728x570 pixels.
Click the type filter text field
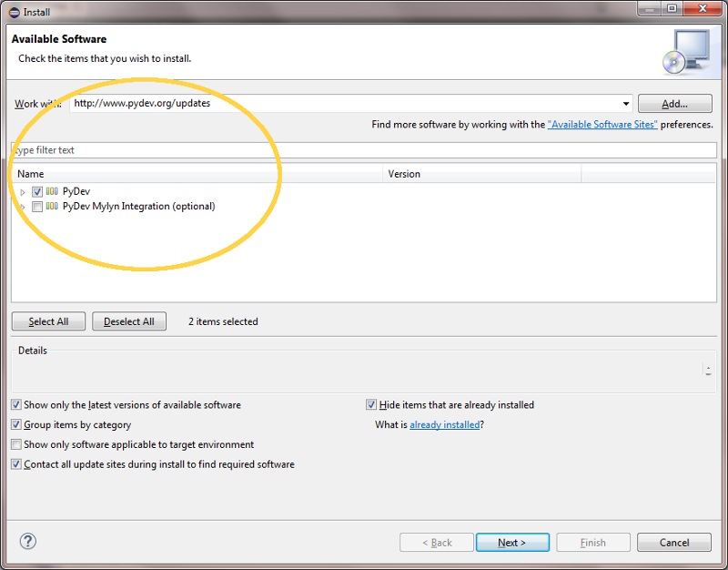(x=364, y=150)
